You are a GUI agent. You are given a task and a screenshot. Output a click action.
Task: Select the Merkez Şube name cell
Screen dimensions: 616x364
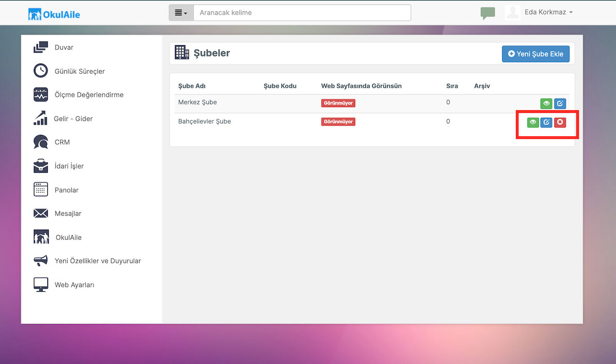tap(198, 103)
